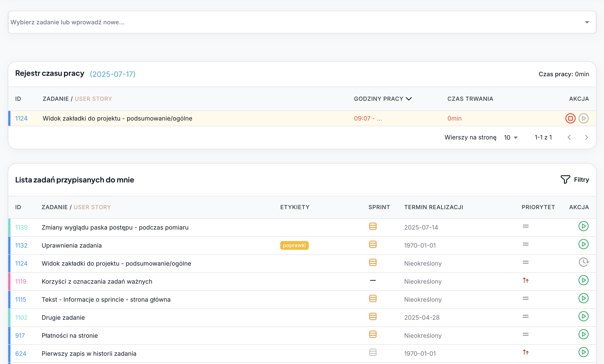
Task: Click grey sprint icon in row 624
Action: pos(373,352)
